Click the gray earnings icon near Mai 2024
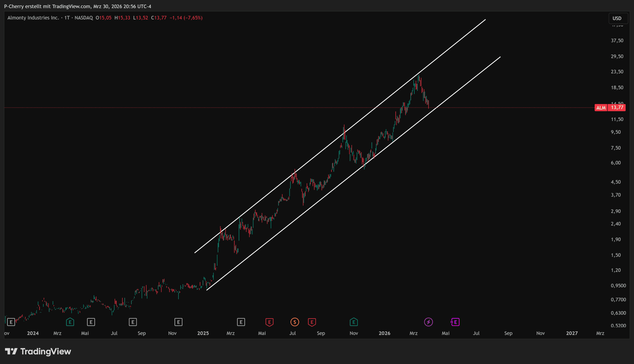This screenshot has height=364, width=634. point(91,322)
